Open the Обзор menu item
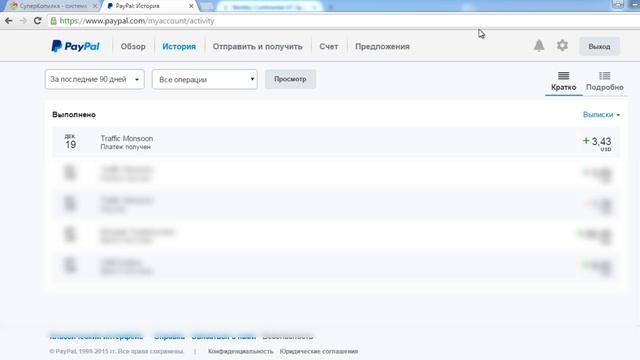The image size is (640, 360). (133, 47)
